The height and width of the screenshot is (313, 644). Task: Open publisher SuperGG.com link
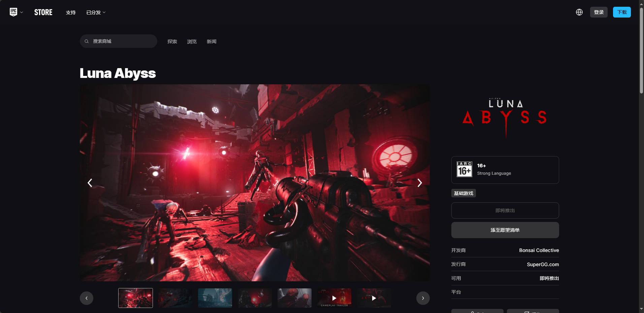543,264
